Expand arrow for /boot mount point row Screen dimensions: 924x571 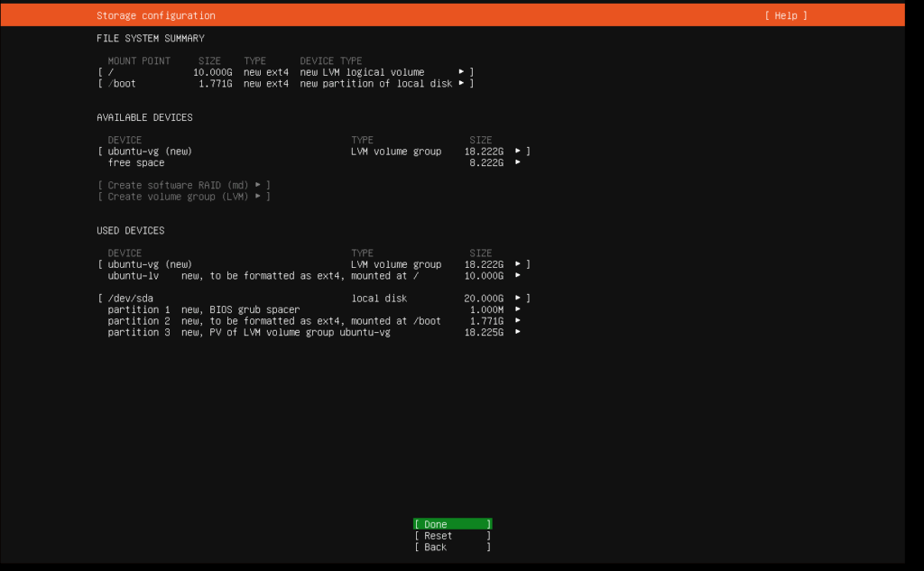tap(462, 84)
